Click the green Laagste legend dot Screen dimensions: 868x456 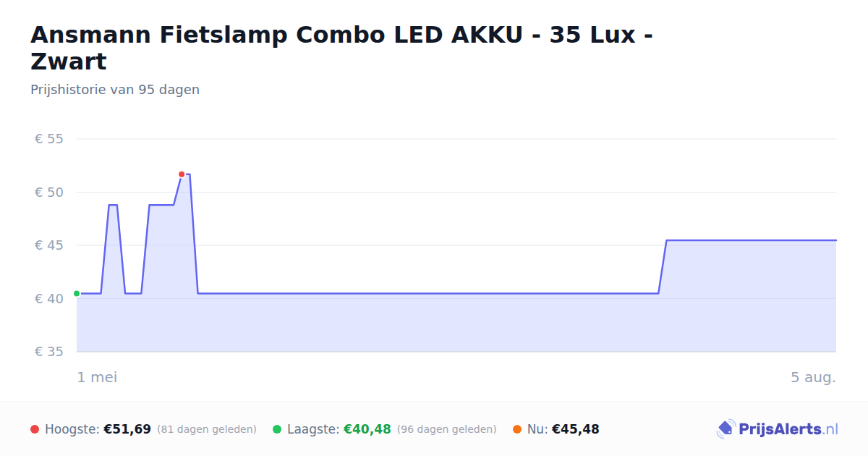click(277, 429)
